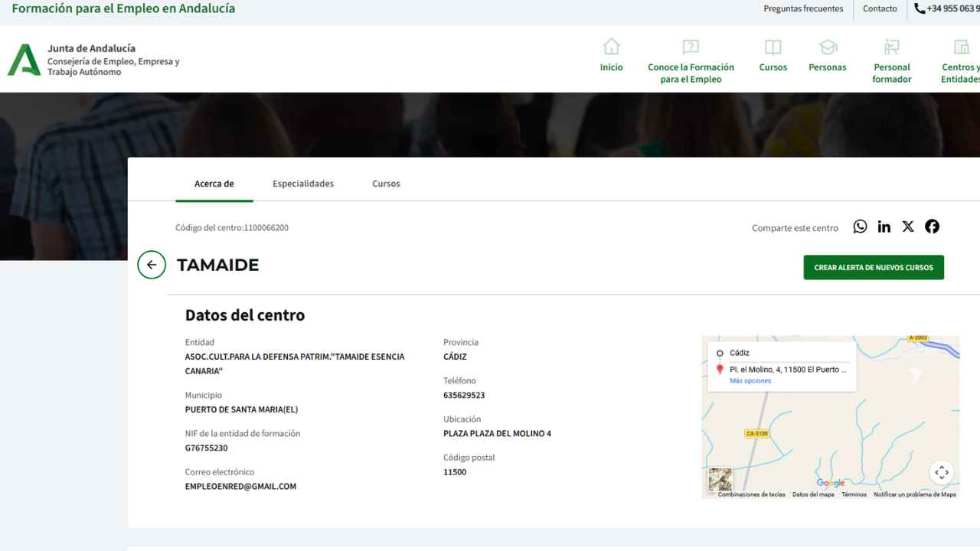Share this center on WhatsApp

point(861,227)
